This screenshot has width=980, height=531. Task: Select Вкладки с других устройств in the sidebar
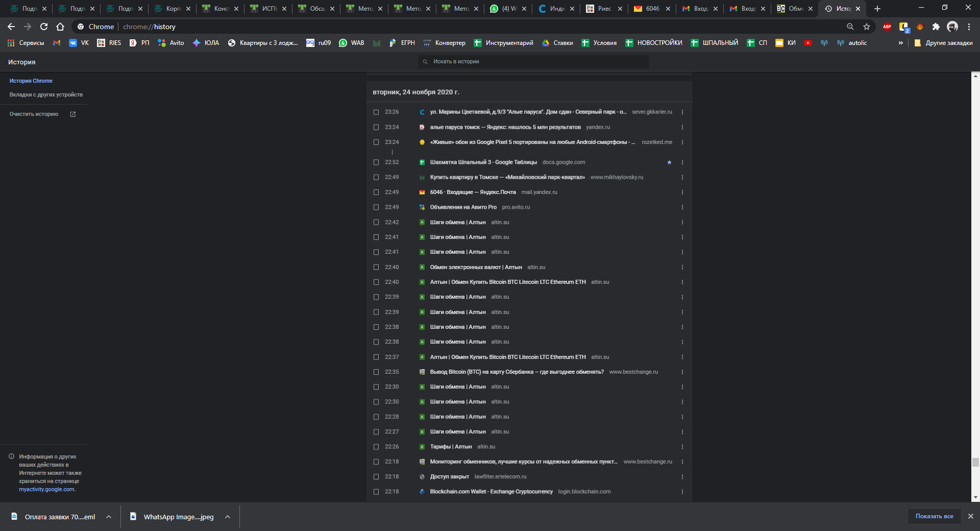pyautogui.click(x=46, y=94)
